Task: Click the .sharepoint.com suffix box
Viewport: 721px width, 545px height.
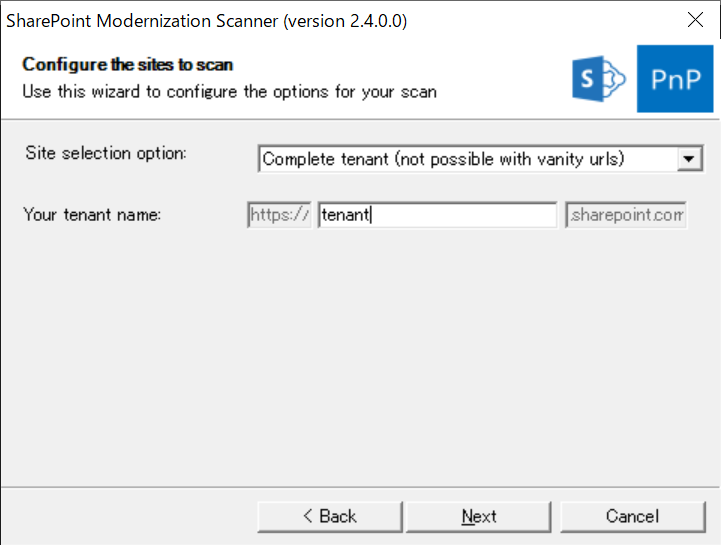Action: (x=626, y=215)
